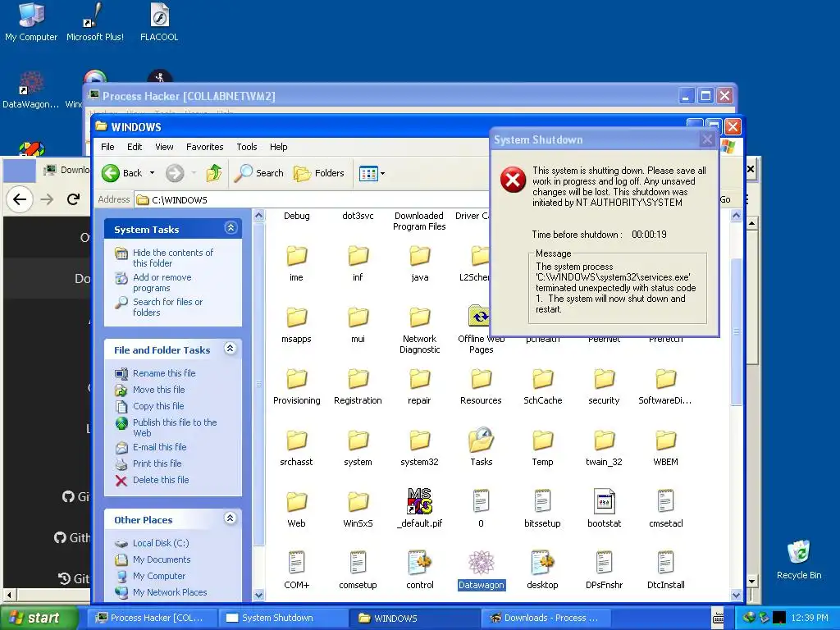This screenshot has height=630, width=840.
Task: Click Move this file link
Action: pos(158,390)
